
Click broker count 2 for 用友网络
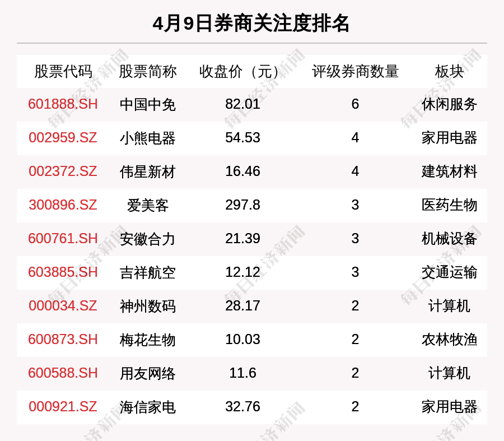click(x=355, y=373)
